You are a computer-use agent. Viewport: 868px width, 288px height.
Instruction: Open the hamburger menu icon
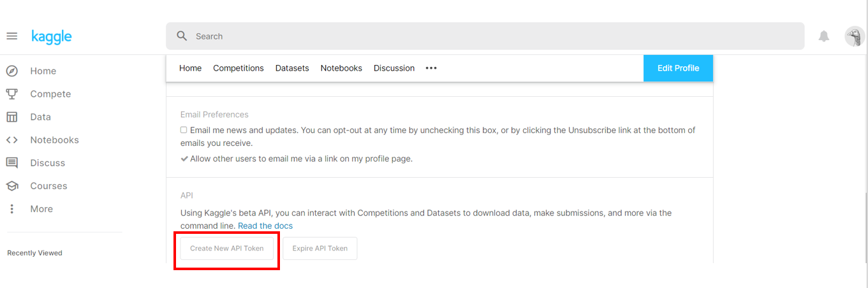pyautogui.click(x=11, y=36)
